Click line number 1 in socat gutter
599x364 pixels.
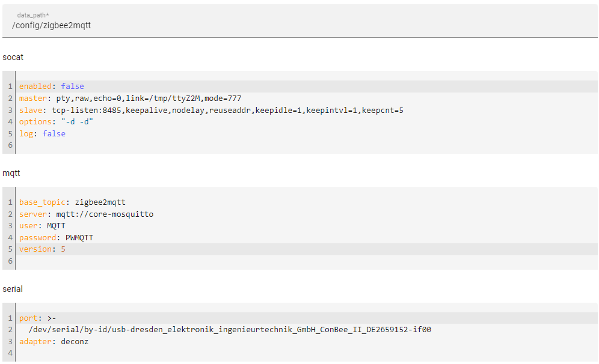coord(10,86)
